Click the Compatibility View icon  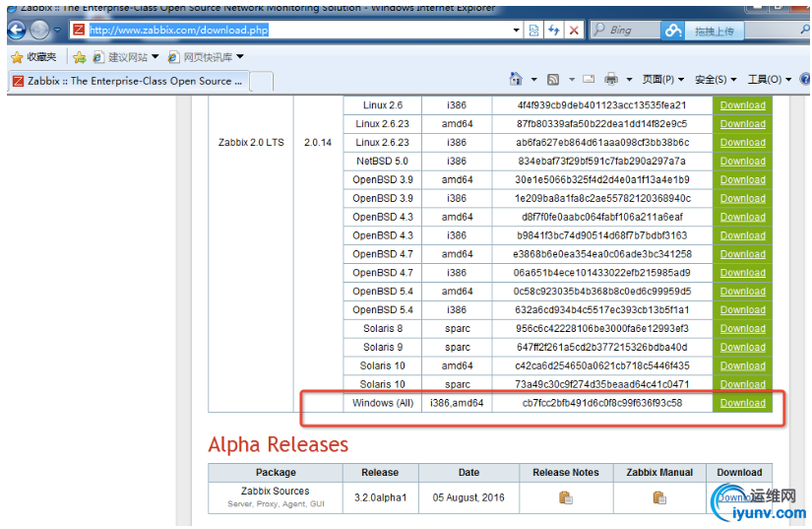point(533,31)
